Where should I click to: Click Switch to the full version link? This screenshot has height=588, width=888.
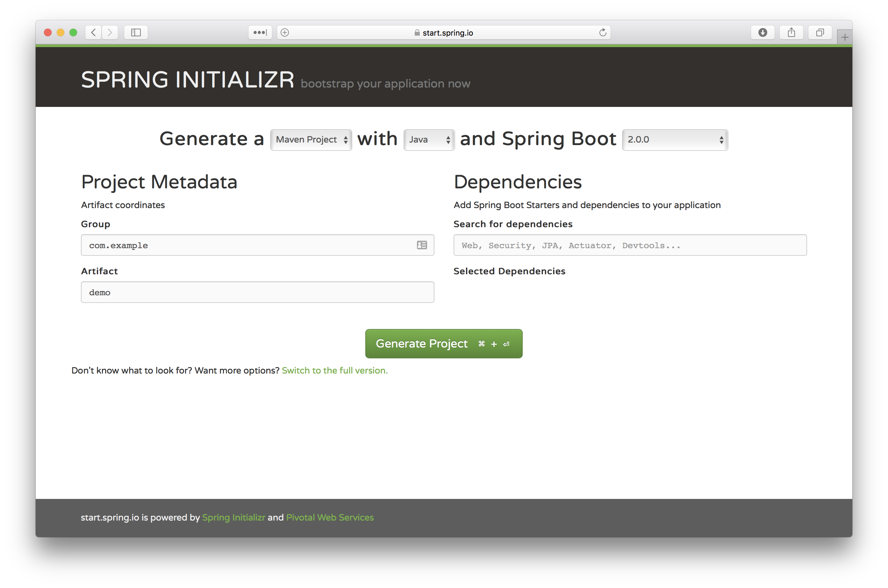pos(335,370)
